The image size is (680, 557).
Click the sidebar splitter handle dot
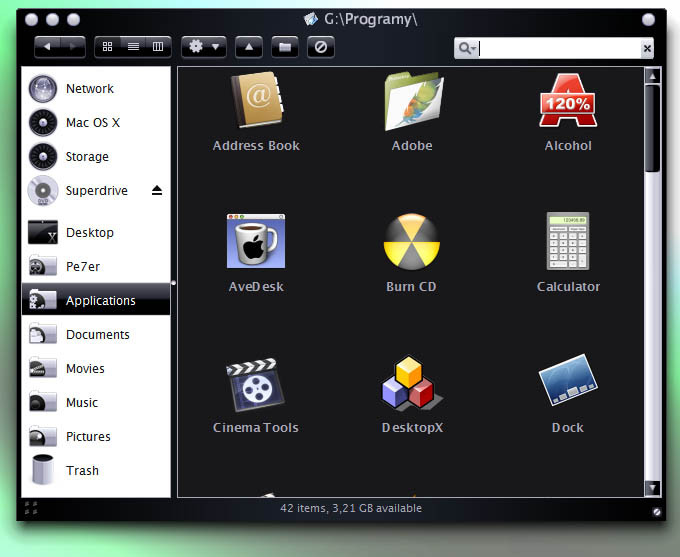click(x=173, y=283)
